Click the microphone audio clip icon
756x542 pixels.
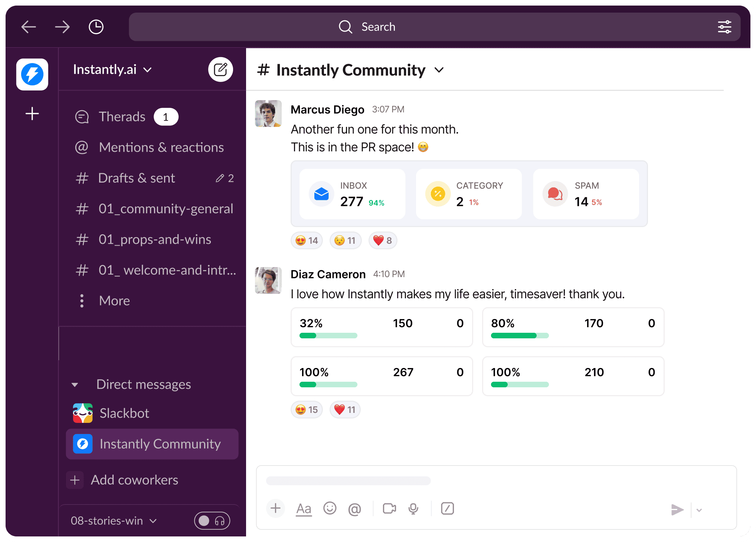[413, 508]
